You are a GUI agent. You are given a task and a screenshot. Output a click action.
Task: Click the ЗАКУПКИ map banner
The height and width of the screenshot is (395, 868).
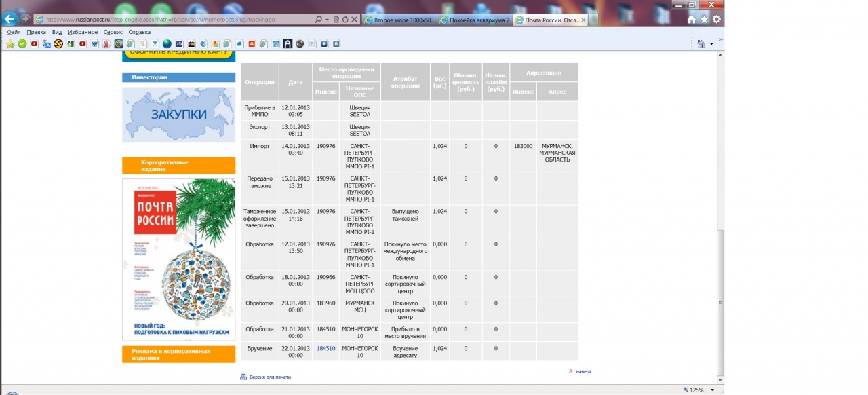point(178,114)
